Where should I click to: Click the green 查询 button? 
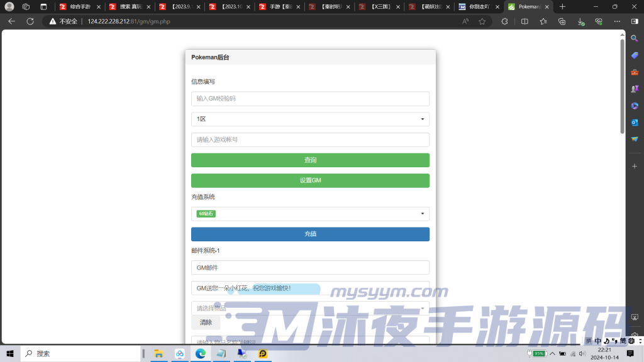pos(310,160)
